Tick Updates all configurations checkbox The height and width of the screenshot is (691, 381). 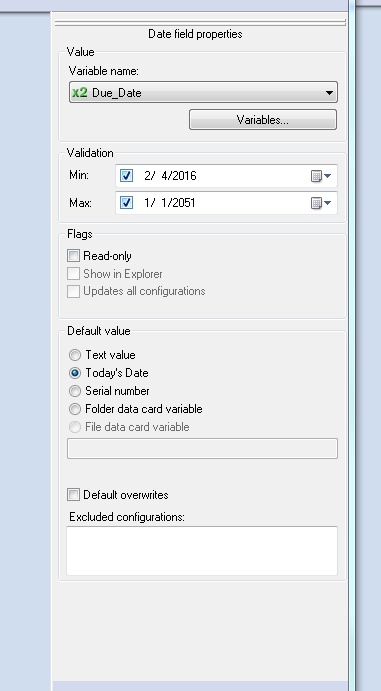coord(74,291)
